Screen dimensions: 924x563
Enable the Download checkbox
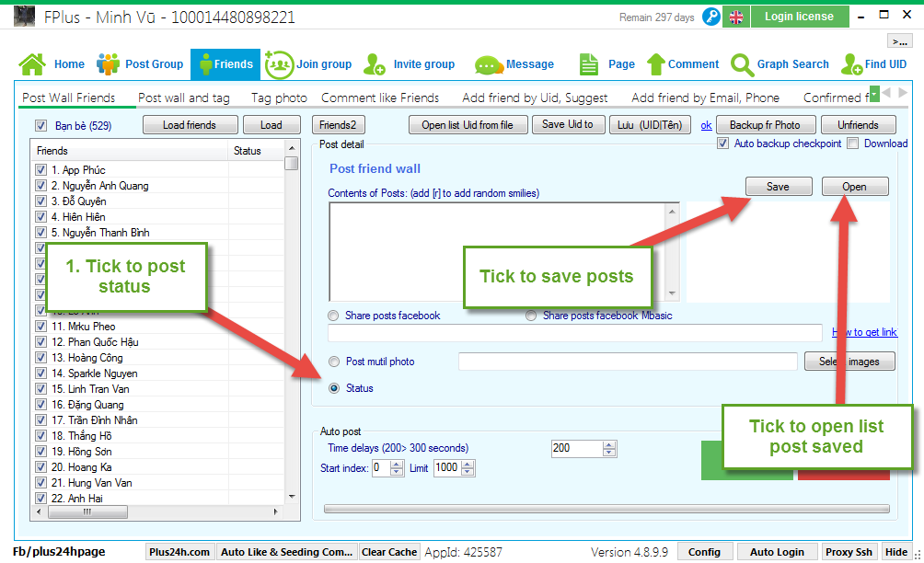[853, 144]
